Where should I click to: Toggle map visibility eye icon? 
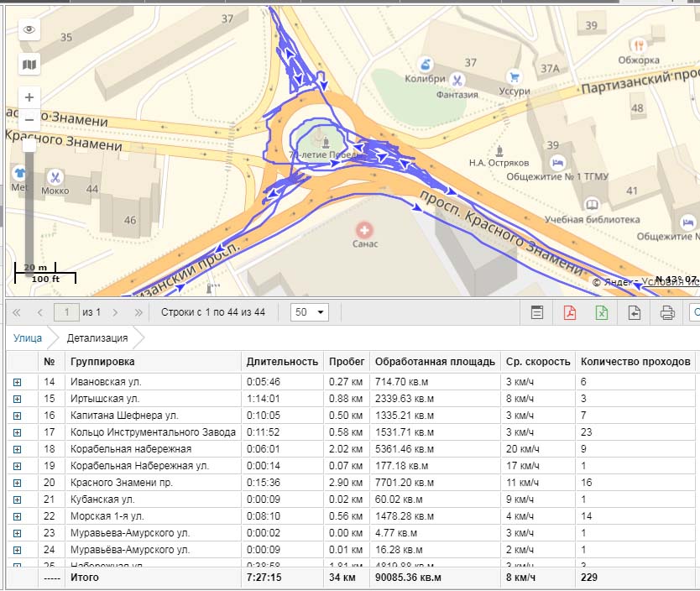[x=29, y=29]
